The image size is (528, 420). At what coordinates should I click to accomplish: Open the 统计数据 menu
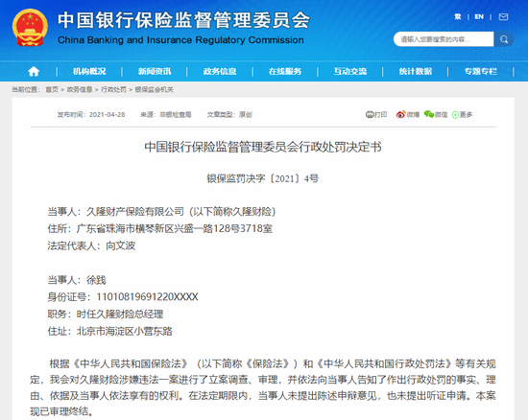(x=415, y=71)
